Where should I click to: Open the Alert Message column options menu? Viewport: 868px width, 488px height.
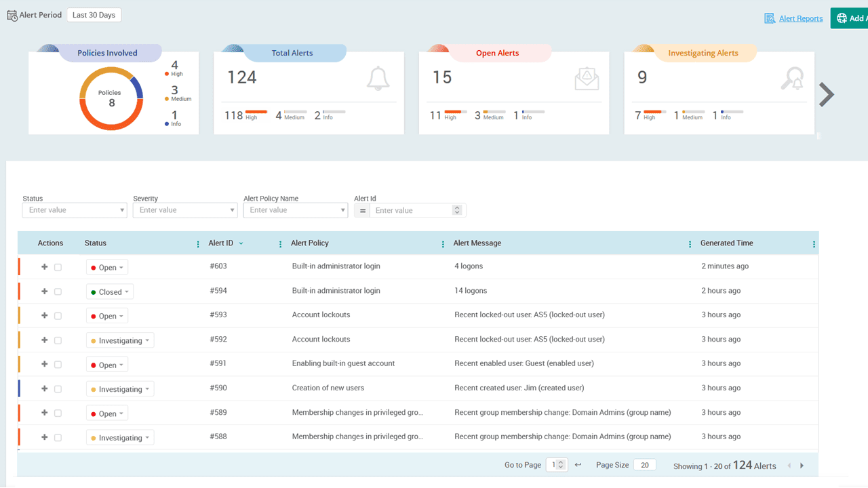coord(690,243)
